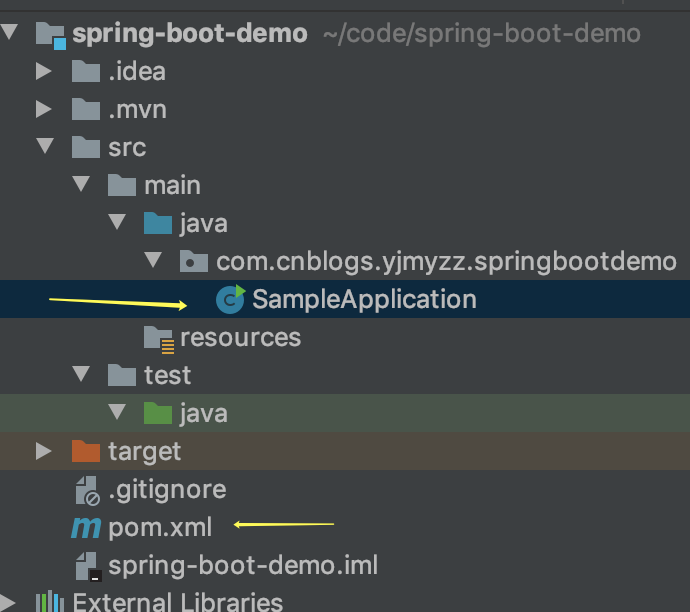Collapse the java folder under test

(x=117, y=412)
